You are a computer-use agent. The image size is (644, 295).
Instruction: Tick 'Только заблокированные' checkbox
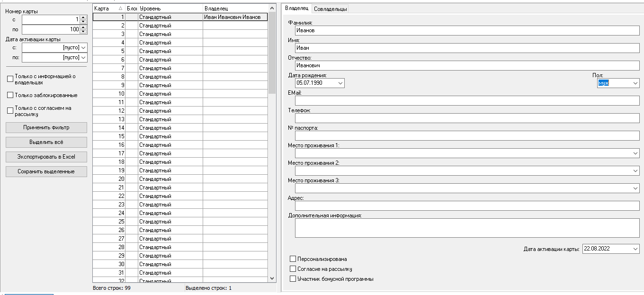click(10, 95)
